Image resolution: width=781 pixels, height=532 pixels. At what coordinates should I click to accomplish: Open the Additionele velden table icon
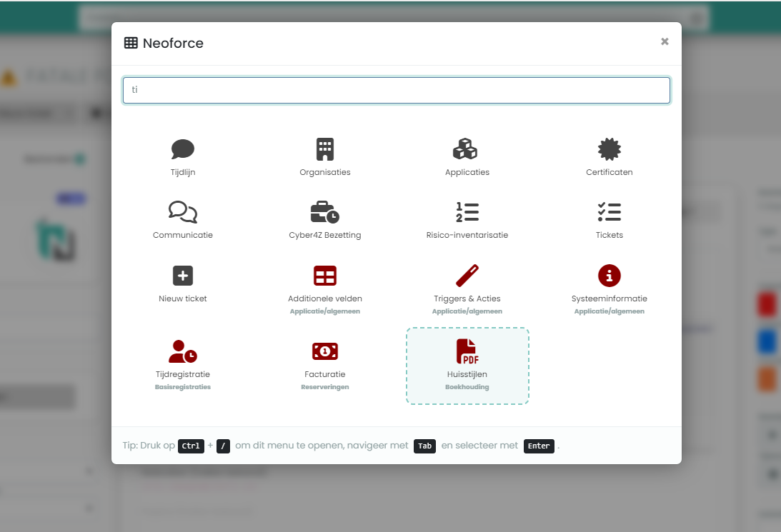(x=325, y=276)
